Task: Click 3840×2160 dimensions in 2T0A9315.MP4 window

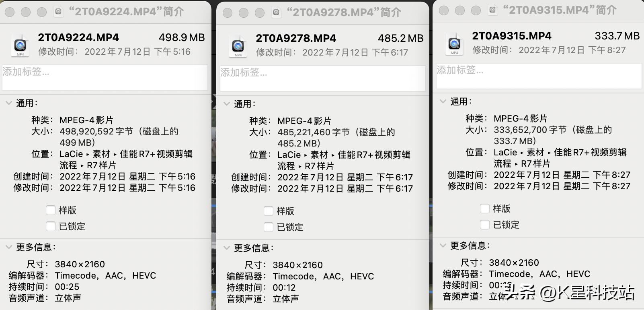Action: [514, 263]
